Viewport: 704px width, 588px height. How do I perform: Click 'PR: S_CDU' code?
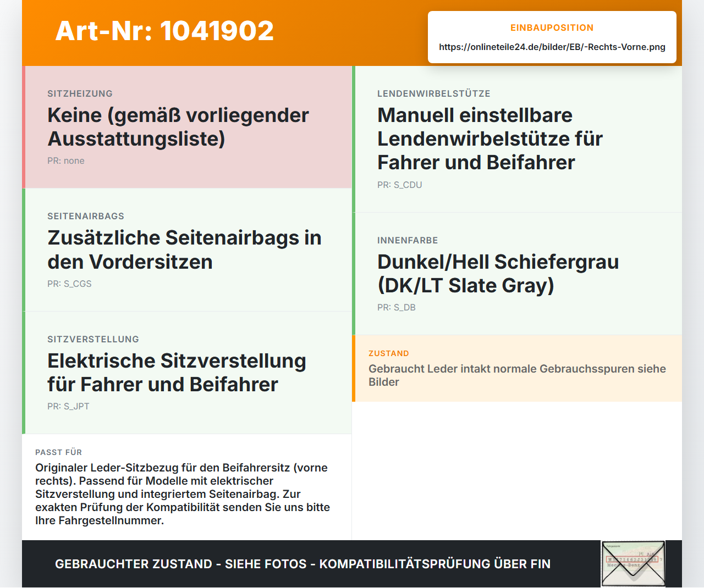[x=400, y=185]
